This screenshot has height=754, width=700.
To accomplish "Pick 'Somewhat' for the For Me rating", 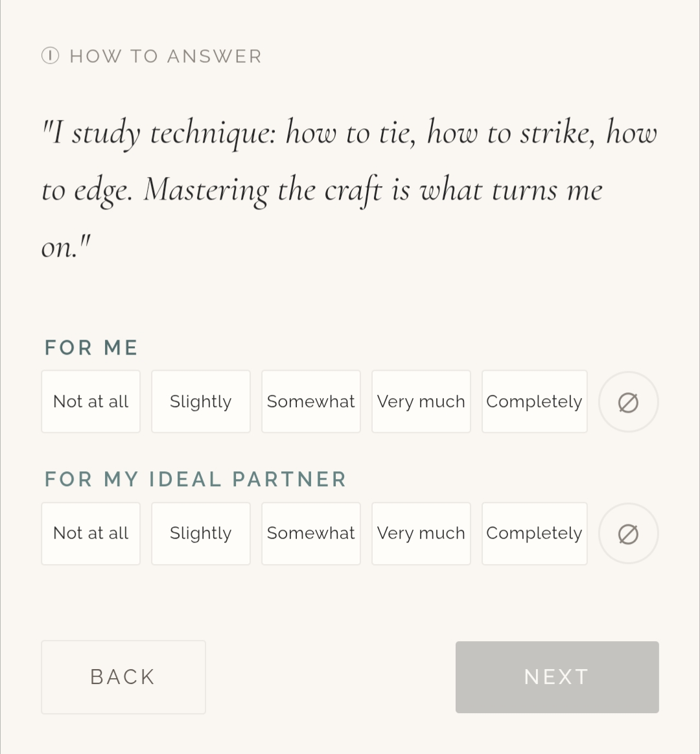I will point(311,402).
